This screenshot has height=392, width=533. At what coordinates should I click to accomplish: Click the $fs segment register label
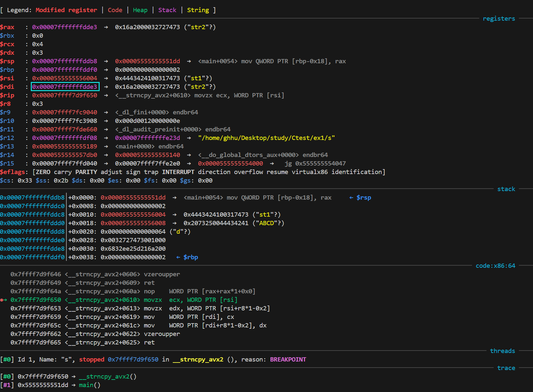pyautogui.click(x=149, y=181)
